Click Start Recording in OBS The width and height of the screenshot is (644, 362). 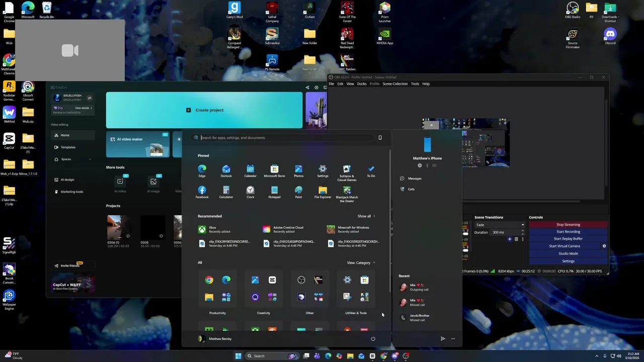[x=568, y=232]
